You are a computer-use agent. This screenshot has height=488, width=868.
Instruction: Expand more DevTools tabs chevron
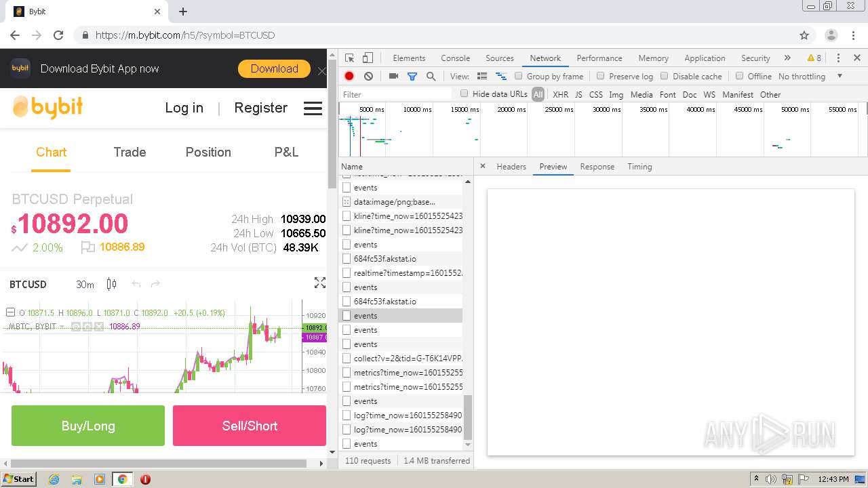click(x=787, y=58)
